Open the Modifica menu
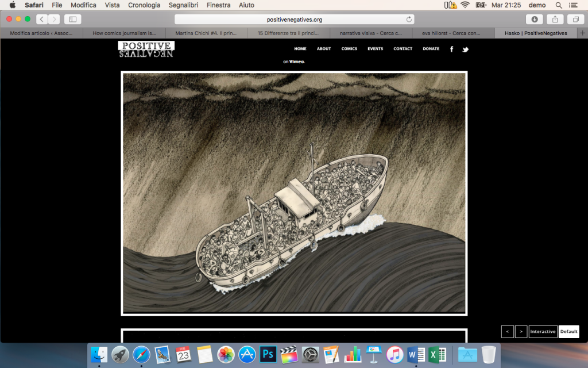588x368 pixels. (x=84, y=5)
